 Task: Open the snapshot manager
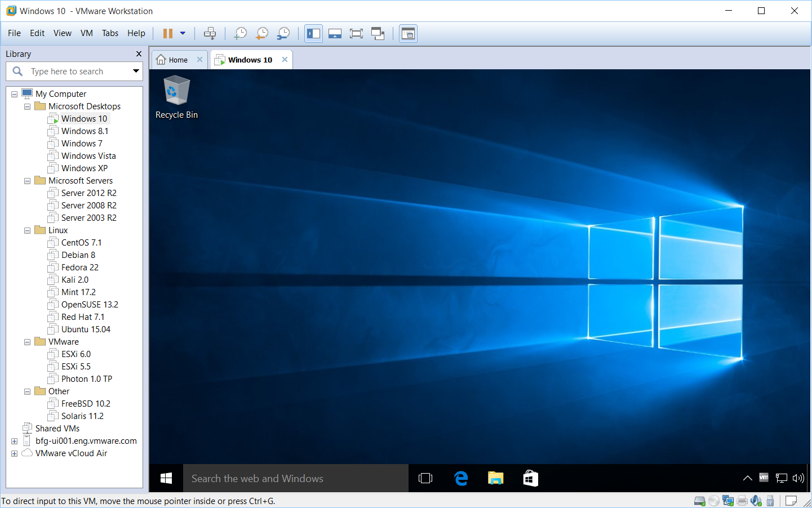tap(283, 33)
